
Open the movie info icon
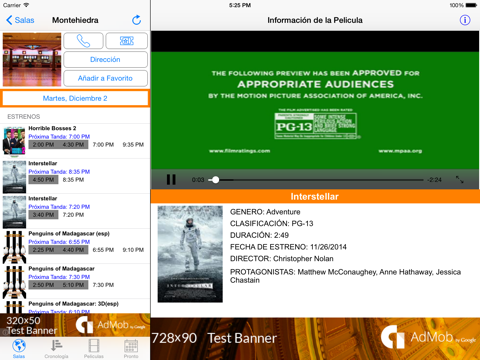465,20
